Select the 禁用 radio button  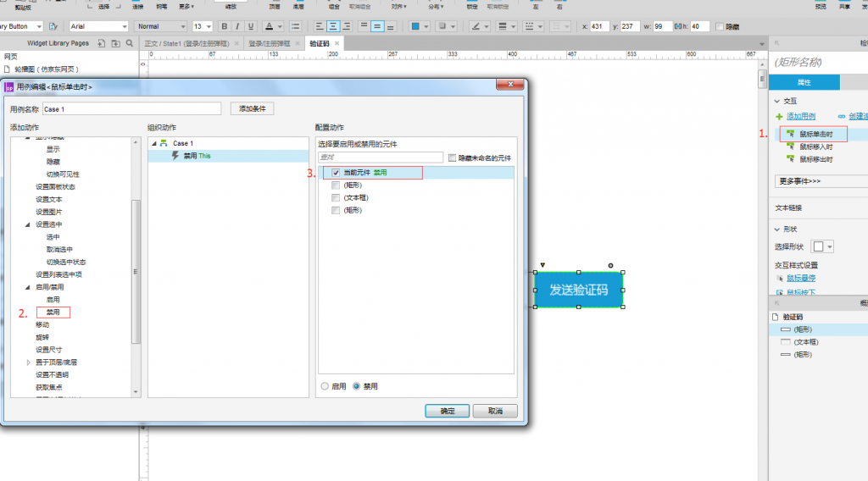click(x=357, y=386)
